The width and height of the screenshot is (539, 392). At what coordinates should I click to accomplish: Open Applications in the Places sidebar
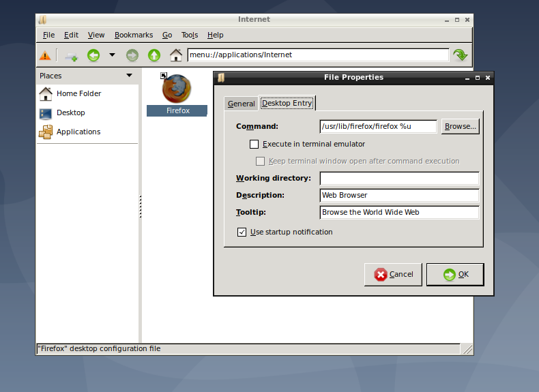78,132
